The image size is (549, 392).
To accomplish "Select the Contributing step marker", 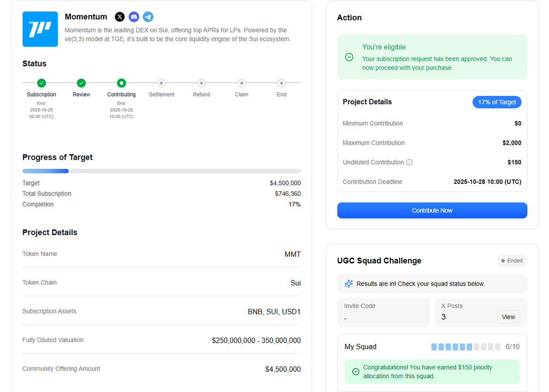I will coord(121,83).
